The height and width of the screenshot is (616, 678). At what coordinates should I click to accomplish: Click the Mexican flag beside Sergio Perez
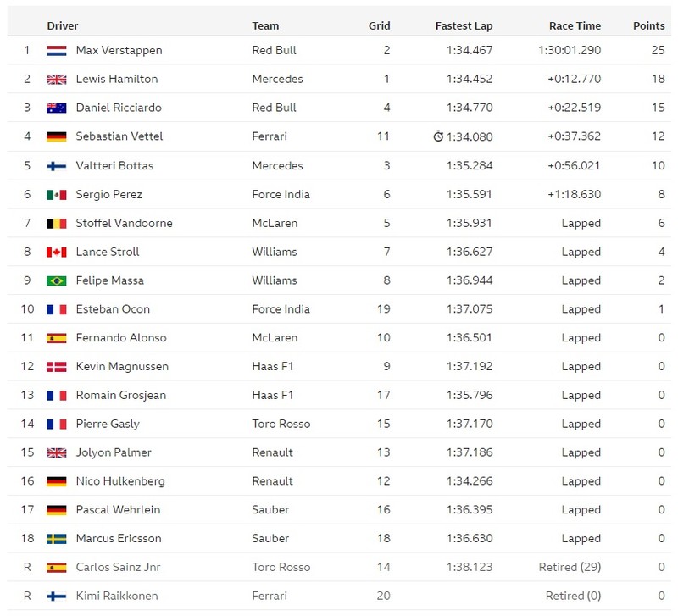tap(56, 195)
